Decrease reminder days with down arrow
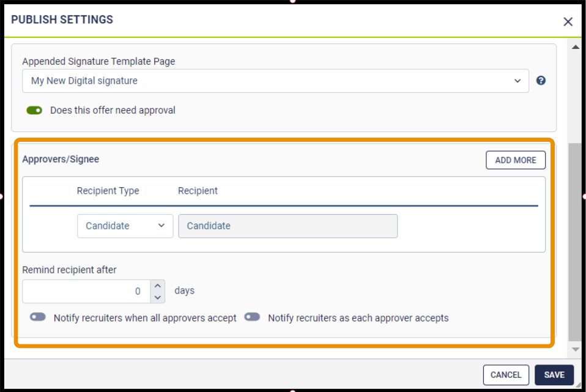 (157, 297)
